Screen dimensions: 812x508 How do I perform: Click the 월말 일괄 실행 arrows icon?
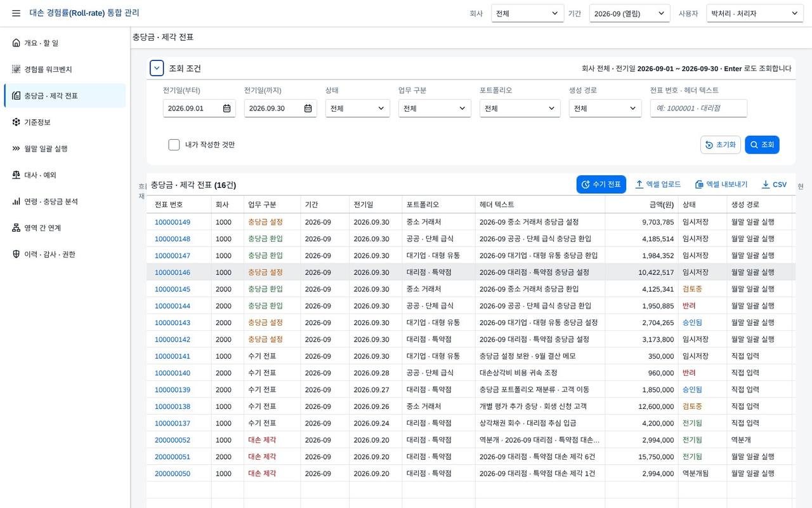16,149
